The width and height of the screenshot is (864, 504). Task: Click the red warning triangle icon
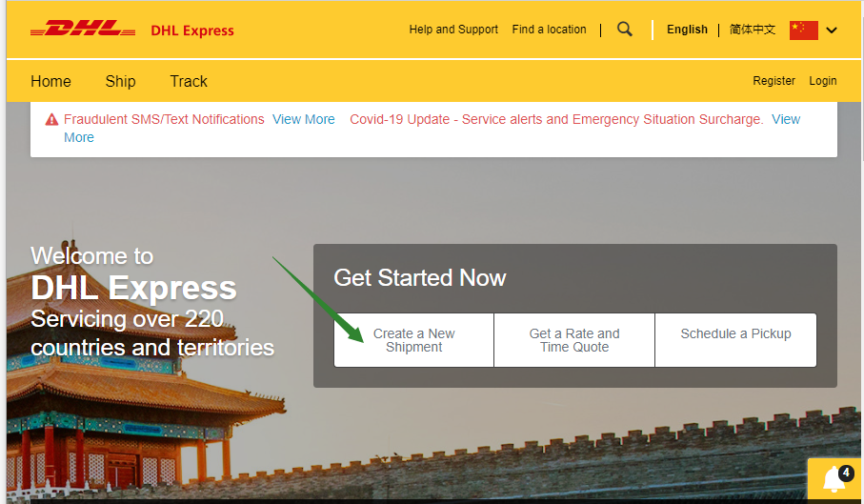[51, 119]
